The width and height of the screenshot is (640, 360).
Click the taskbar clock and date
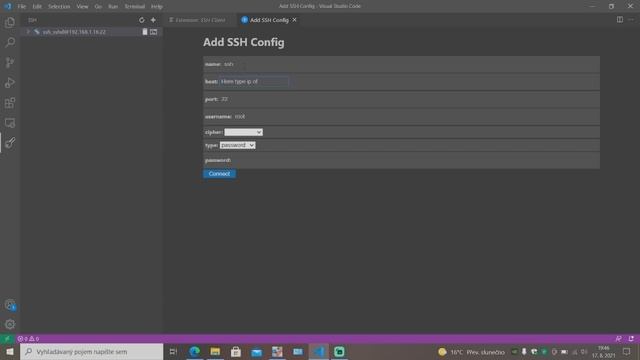(x=604, y=352)
